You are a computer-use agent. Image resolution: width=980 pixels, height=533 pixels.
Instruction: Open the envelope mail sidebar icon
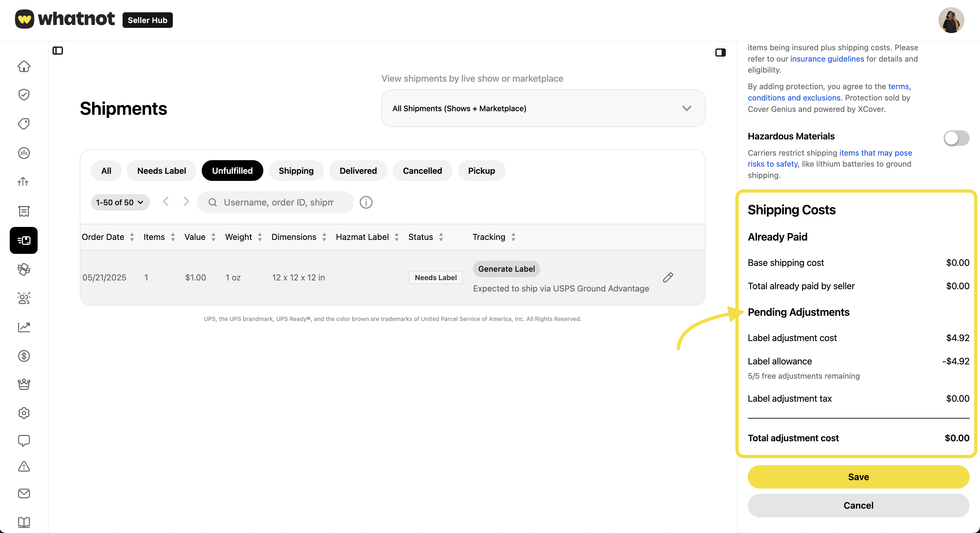(24, 493)
